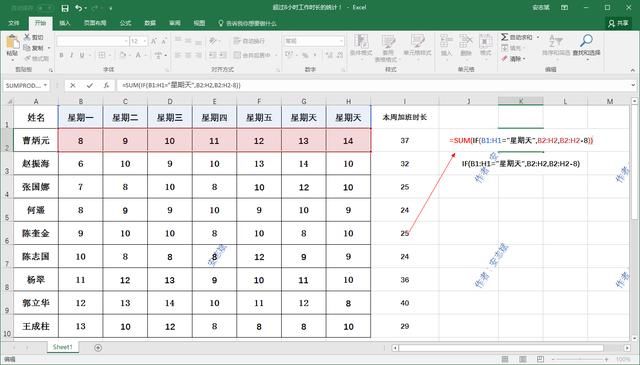Cut selection with the scissors icon

27,37
